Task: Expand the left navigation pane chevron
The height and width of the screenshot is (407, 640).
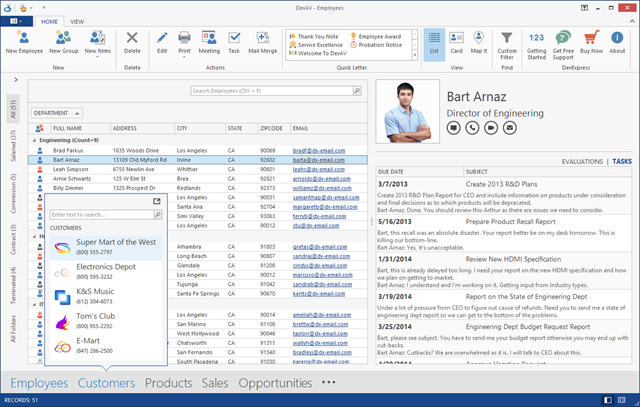Action: [16, 80]
